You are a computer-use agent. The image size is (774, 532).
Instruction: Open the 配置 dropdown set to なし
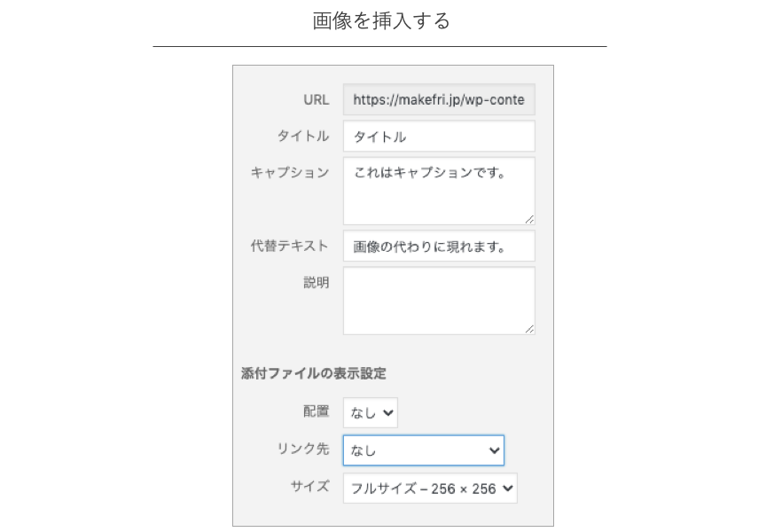[371, 412]
